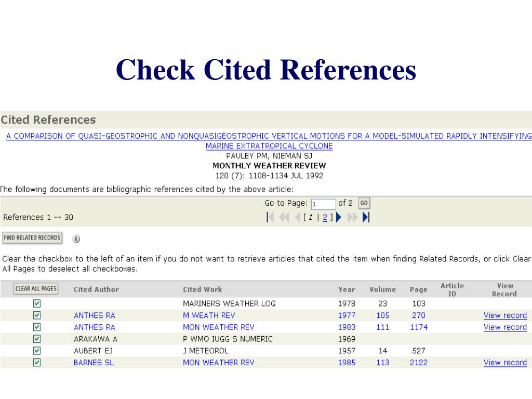Uncheck the Arakawa A reference

37,339
